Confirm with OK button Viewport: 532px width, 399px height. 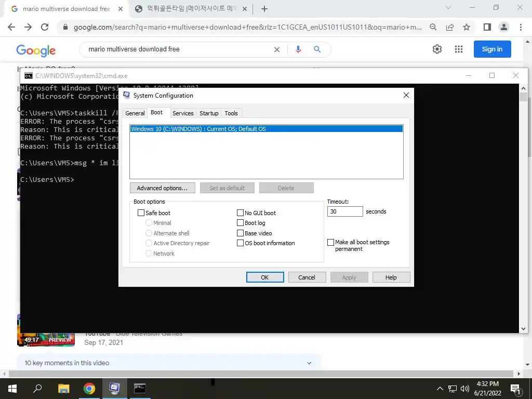tap(265, 277)
